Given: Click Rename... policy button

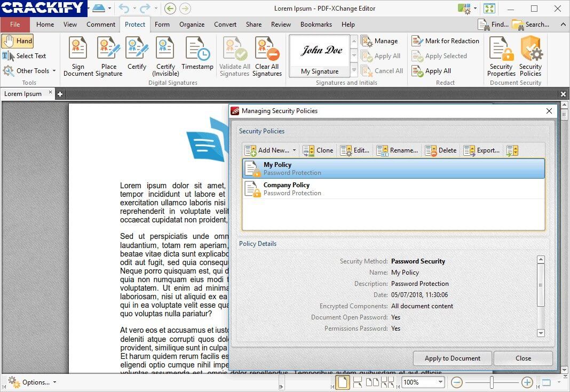Looking at the screenshot, I should click(397, 150).
